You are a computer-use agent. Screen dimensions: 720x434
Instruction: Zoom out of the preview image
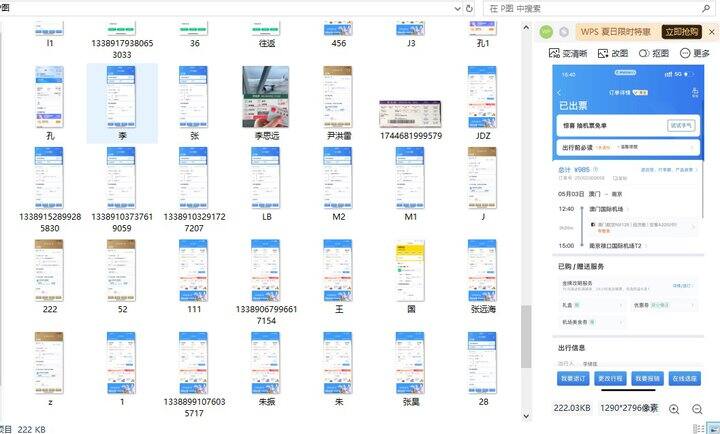(x=698, y=409)
